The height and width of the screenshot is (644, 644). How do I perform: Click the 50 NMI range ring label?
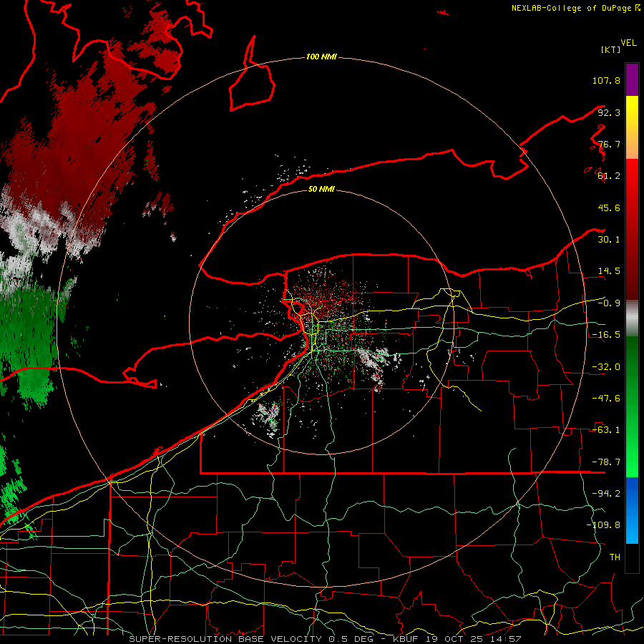click(x=321, y=189)
